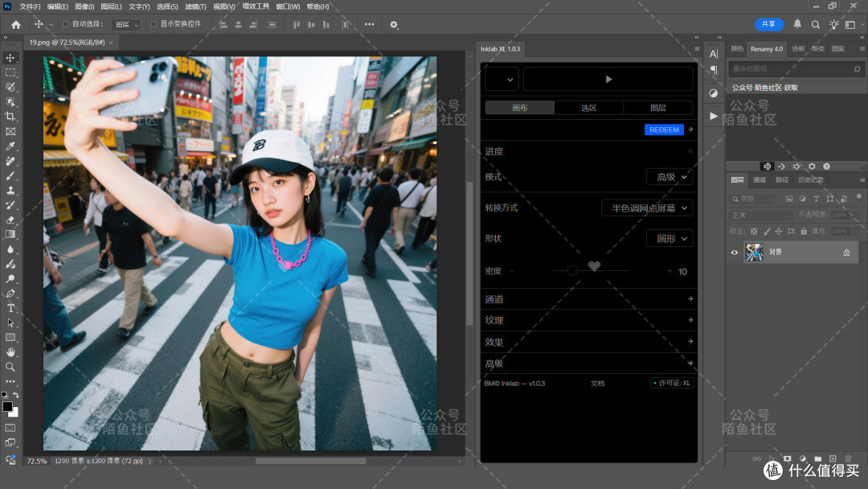Enable the 自动选择 checkbox
This screenshot has width=868, height=489.
click(66, 24)
